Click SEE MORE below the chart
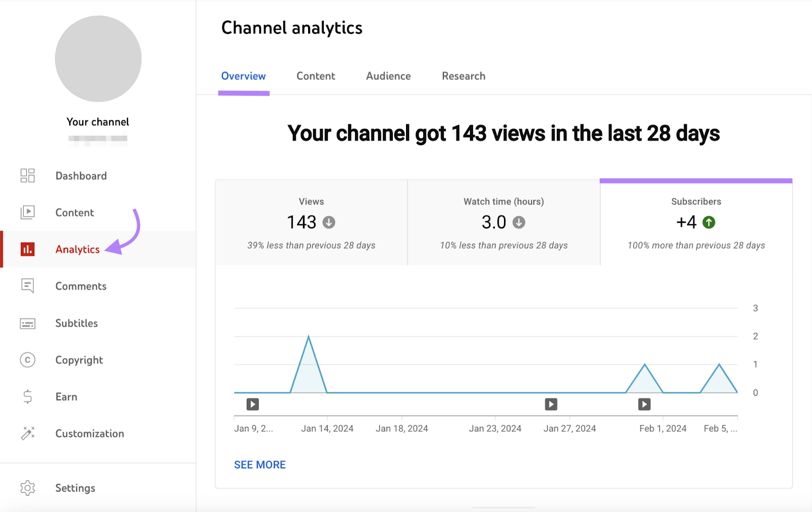 tap(260, 464)
